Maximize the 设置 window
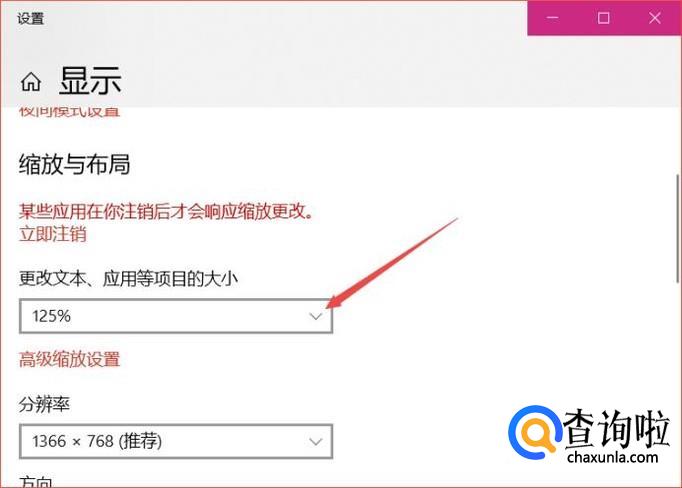This screenshot has height=488, width=682. [x=604, y=18]
